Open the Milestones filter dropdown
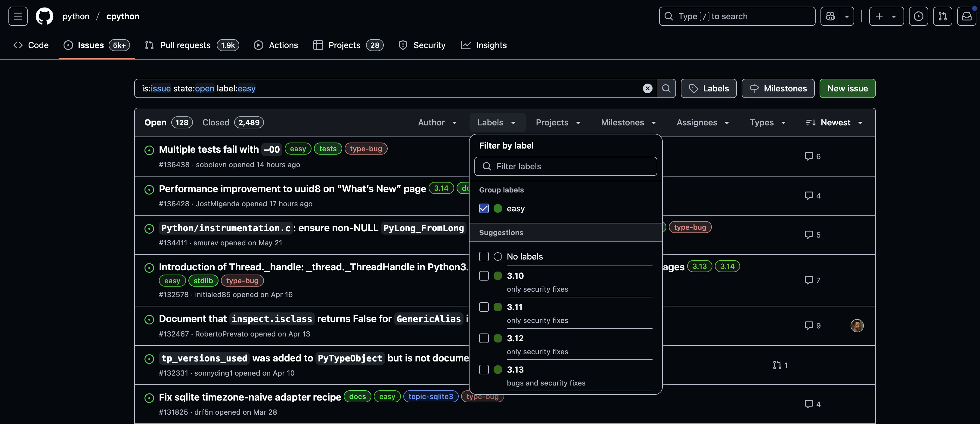980x424 pixels. click(628, 123)
